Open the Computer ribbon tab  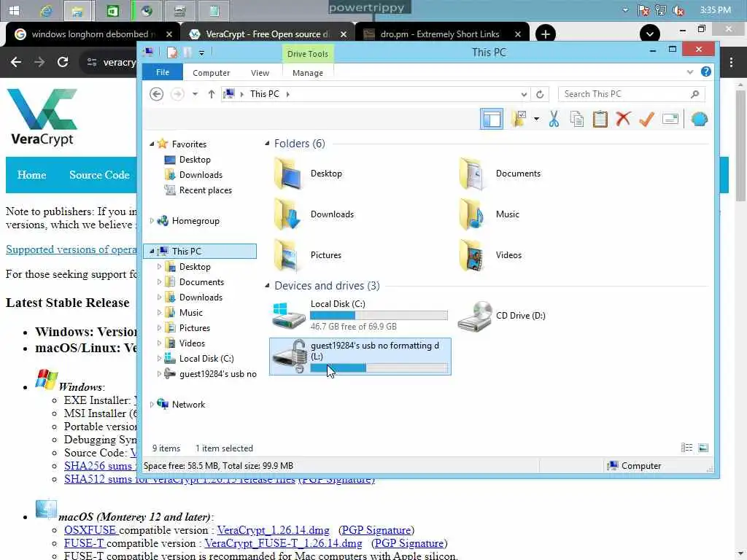click(x=211, y=73)
